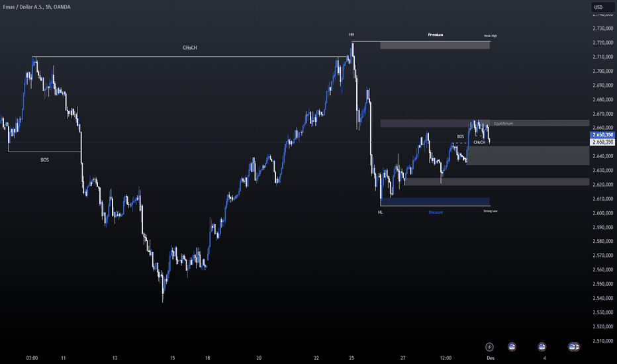Click the blue 2.650,350 price tag
617x364 pixels.
pyautogui.click(x=603, y=134)
